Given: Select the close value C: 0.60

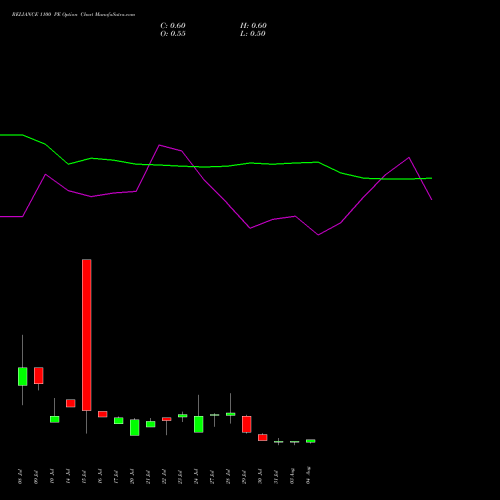Looking at the screenshot, I should click(x=173, y=26).
